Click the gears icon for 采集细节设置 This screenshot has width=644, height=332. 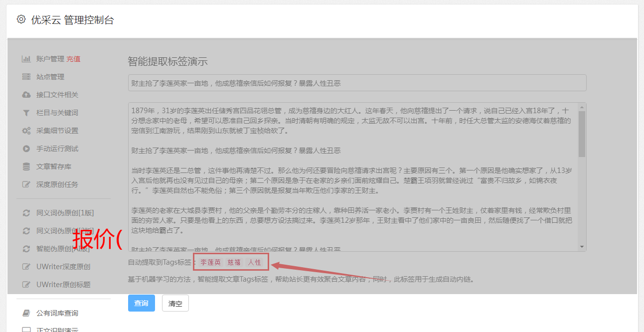point(26,131)
